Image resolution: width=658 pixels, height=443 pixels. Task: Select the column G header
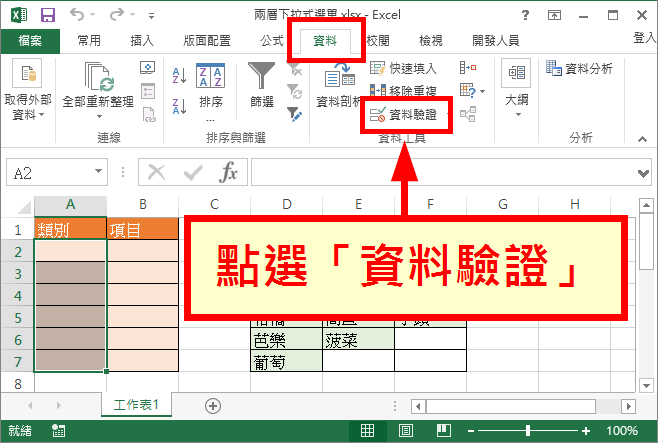tap(503, 205)
